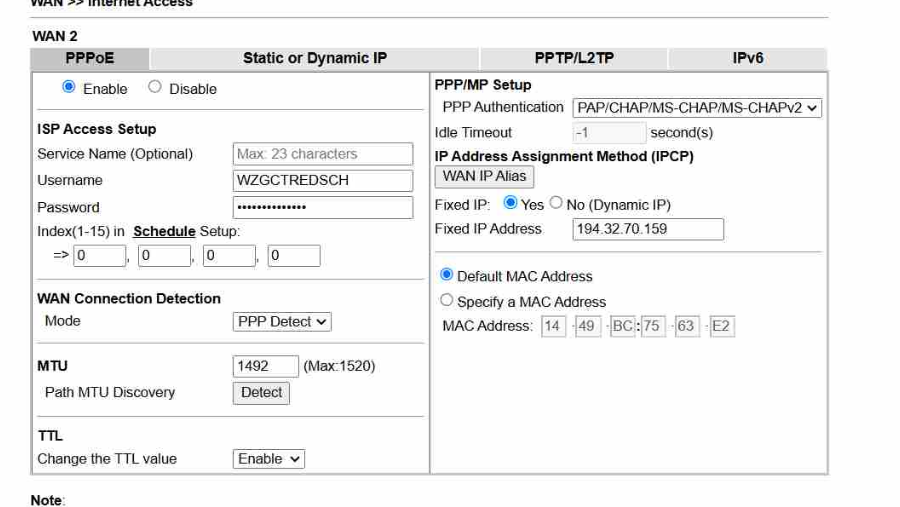This screenshot has height=507, width=900.
Task: Select Default MAC Address option
Action: click(x=447, y=275)
